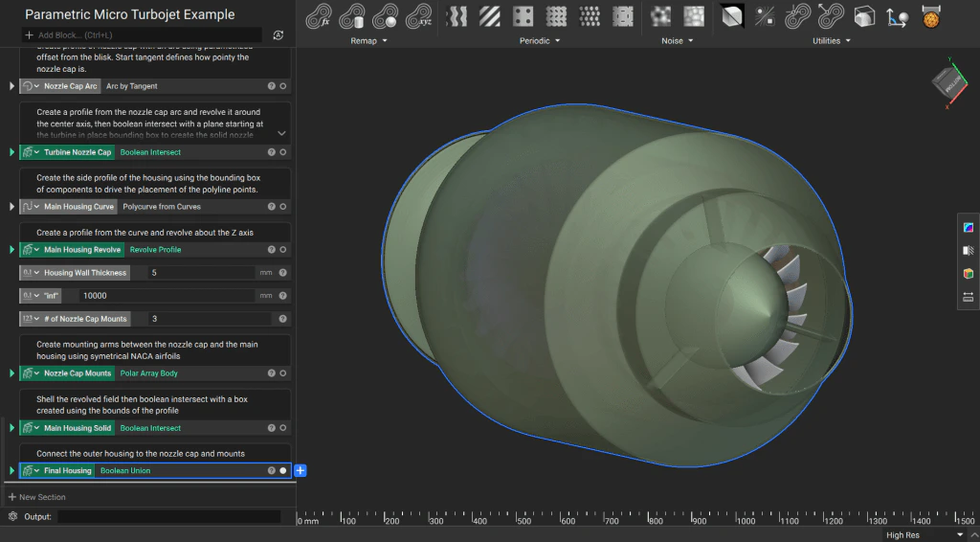Click the Housing Wall Thickness value field
This screenshot has width=980, height=542.
[x=201, y=273]
